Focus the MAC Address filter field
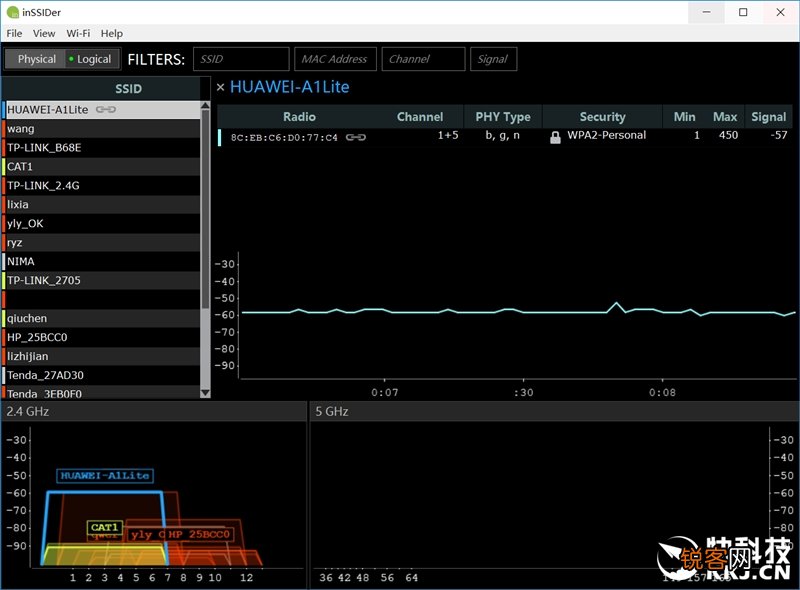Image resolution: width=800 pixels, height=590 pixels. click(335, 59)
